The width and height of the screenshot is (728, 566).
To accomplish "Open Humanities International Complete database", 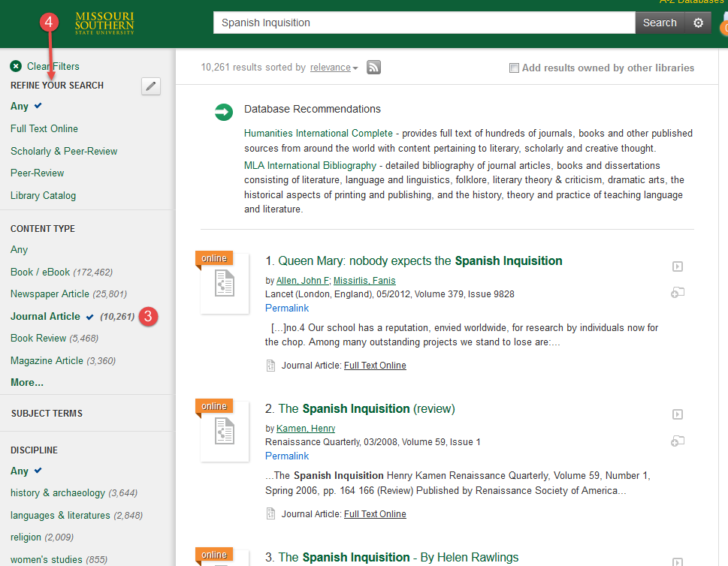I will coord(319,133).
